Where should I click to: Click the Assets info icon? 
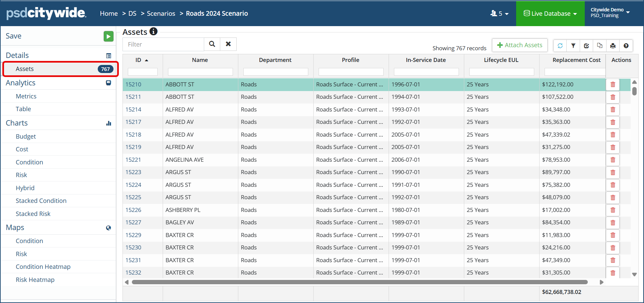point(153,31)
